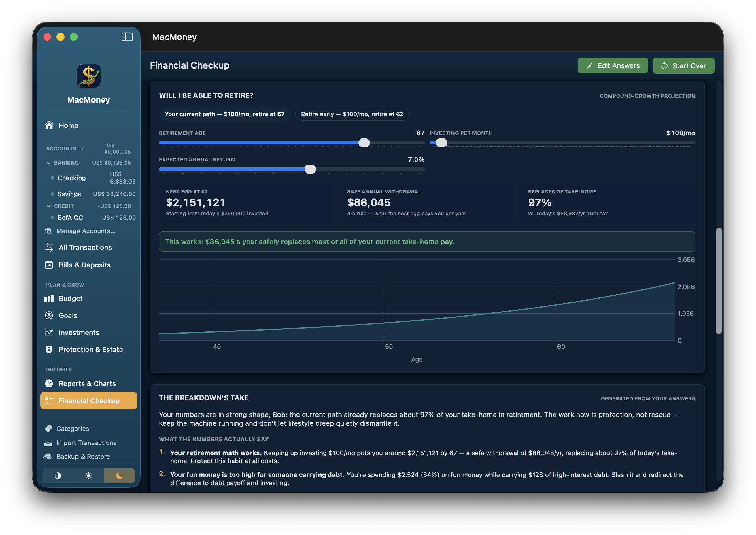The width and height of the screenshot is (756, 535).
Task: Click the 'US$ 40,128.05' banking total
Action: (111, 163)
